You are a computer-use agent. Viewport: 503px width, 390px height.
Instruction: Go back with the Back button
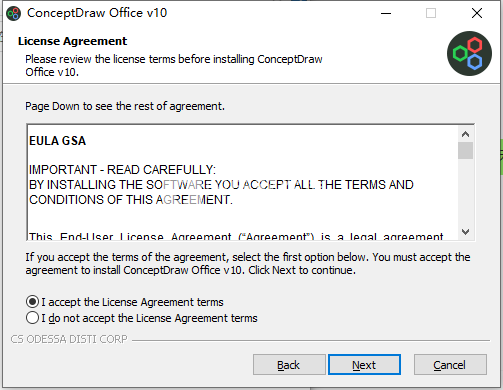[289, 365]
